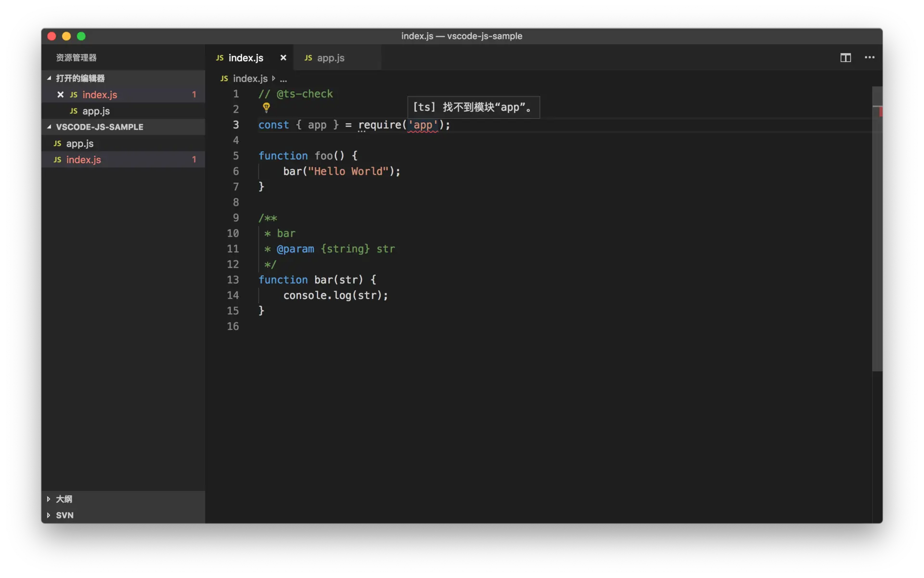
Task: Open the more actions ellipsis menu
Action: click(869, 58)
